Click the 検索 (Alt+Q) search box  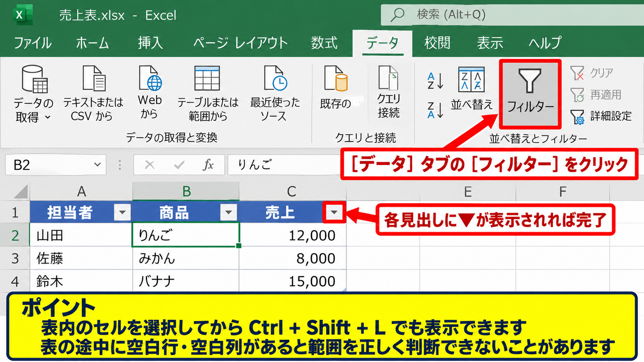point(512,15)
